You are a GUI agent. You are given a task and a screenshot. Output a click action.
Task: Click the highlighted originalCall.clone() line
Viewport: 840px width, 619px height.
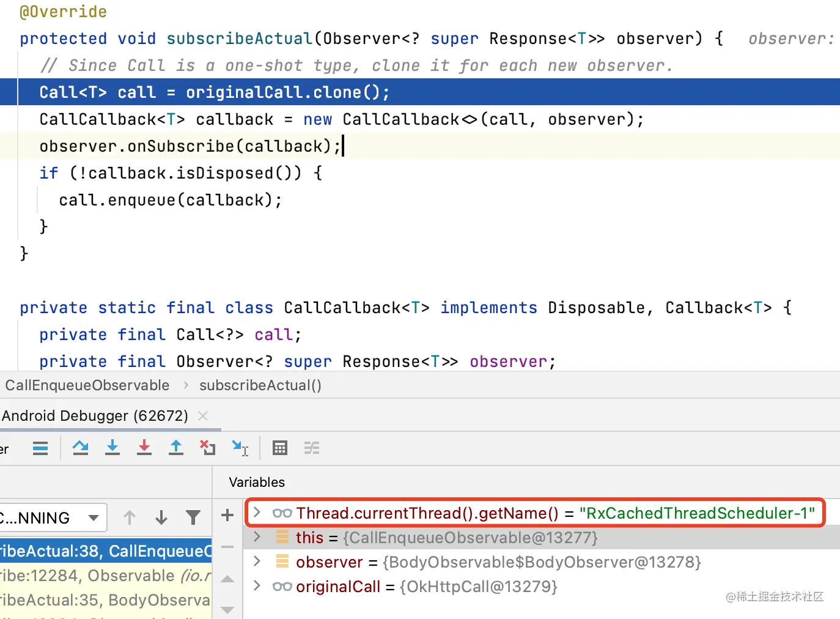pyautogui.click(x=420, y=92)
